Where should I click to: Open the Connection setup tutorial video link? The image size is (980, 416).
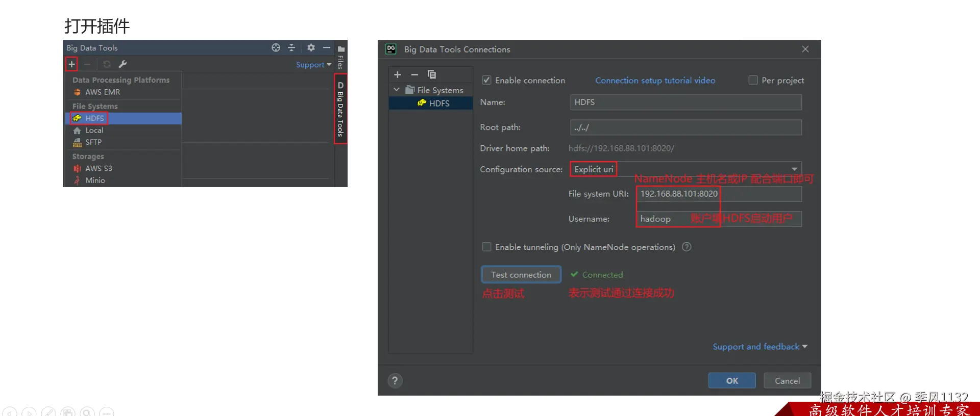(x=655, y=81)
